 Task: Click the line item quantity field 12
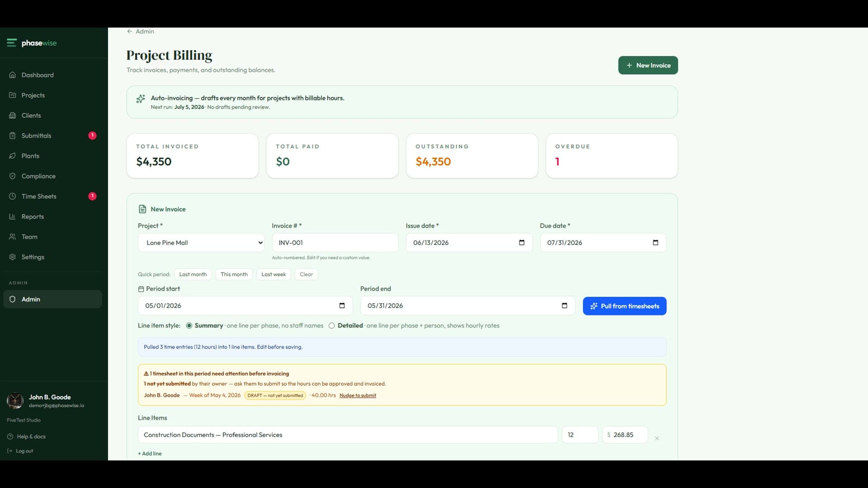pos(580,435)
